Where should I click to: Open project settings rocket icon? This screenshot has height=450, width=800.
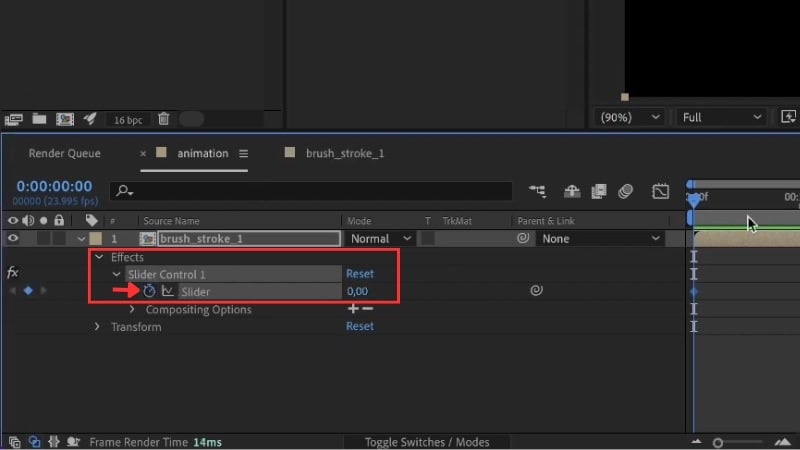90,118
